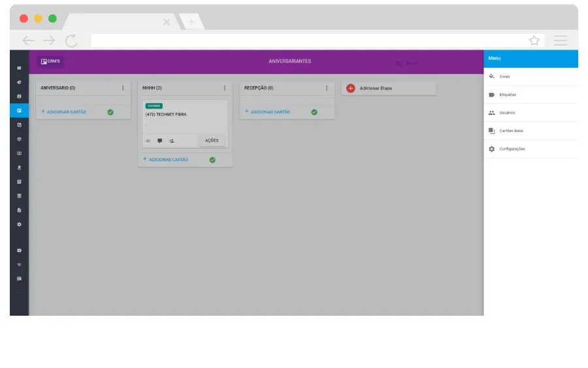Select Etiquetas in the right Menu panel
The height and width of the screenshot is (368, 588).
[531, 95]
